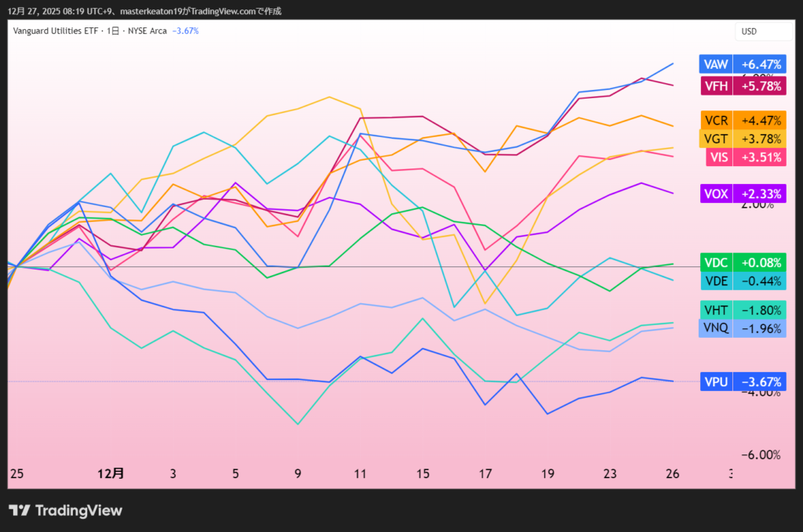Click the −6.00% price scale mark
Screen dimensions: 803x532
coord(756,455)
